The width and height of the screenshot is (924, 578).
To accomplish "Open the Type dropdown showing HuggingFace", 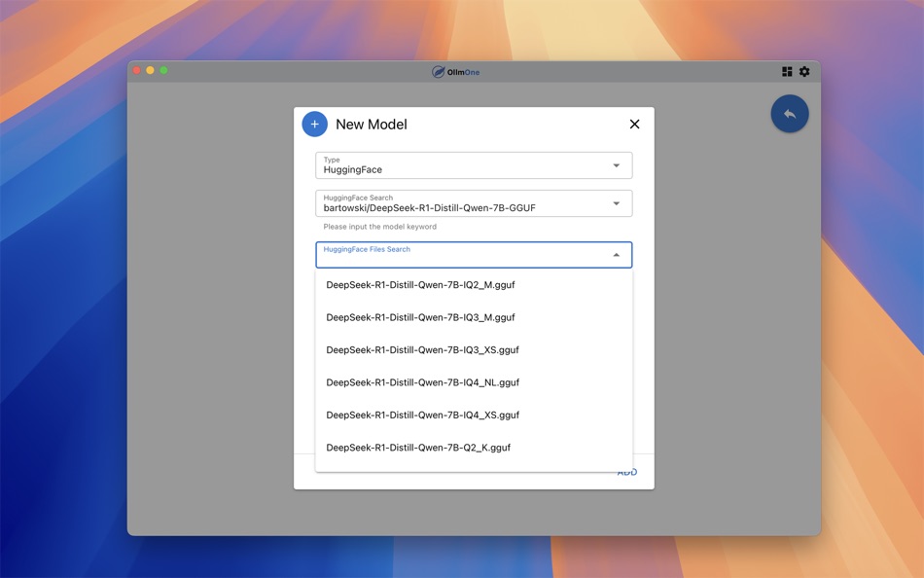I will (474, 165).
